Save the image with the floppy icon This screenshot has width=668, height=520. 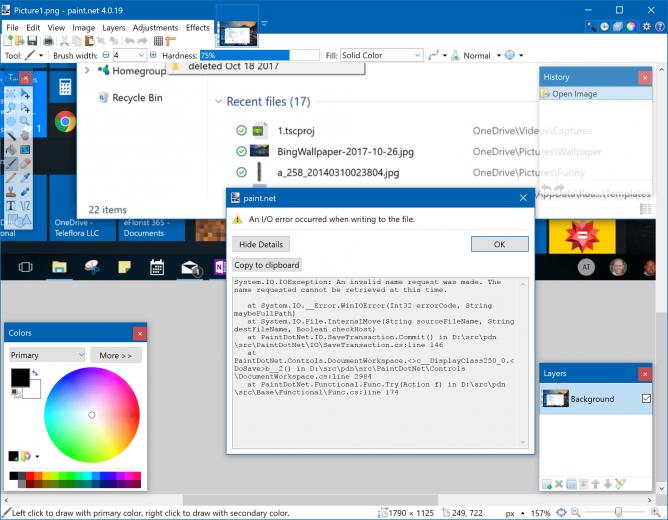(32, 41)
